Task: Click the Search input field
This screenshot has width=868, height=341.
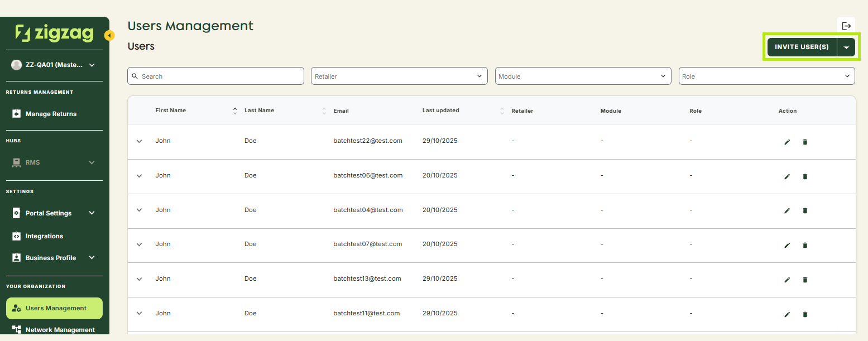Action: click(x=215, y=76)
